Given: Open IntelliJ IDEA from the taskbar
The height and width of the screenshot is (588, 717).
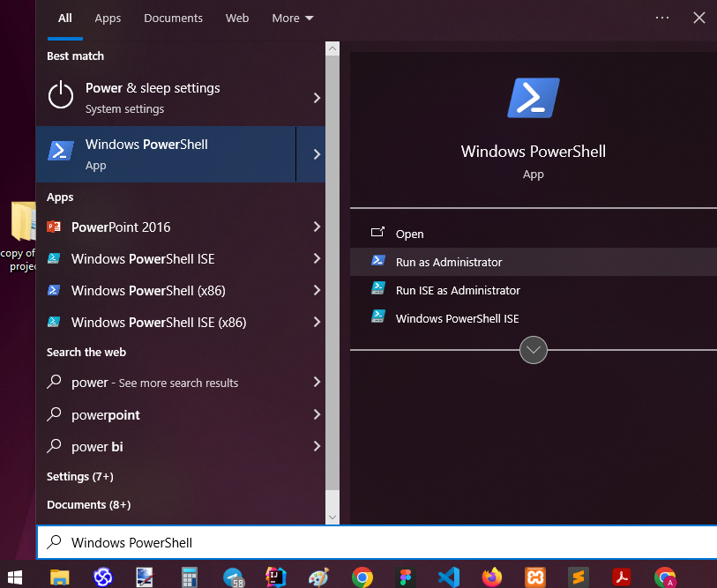Looking at the screenshot, I should click(276, 577).
